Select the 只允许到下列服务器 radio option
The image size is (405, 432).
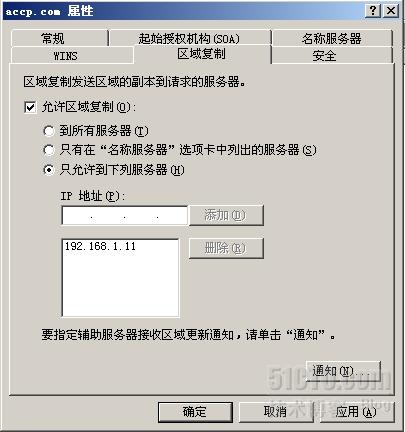49,170
